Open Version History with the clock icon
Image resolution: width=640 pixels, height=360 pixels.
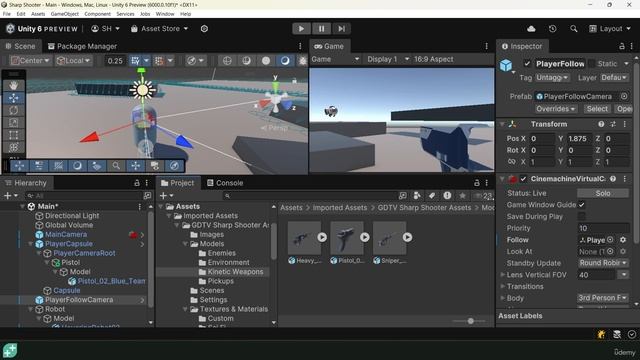(x=552, y=29)
